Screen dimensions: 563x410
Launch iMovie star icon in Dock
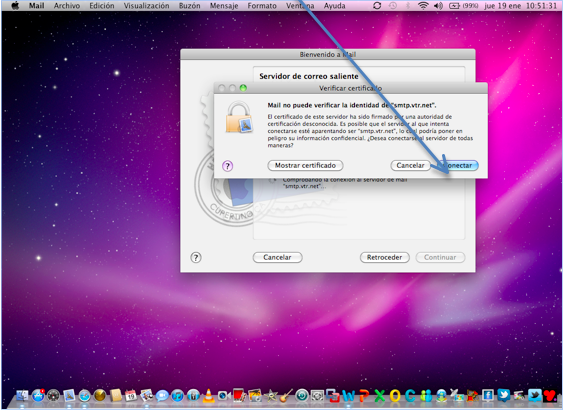tap(270, 395)
